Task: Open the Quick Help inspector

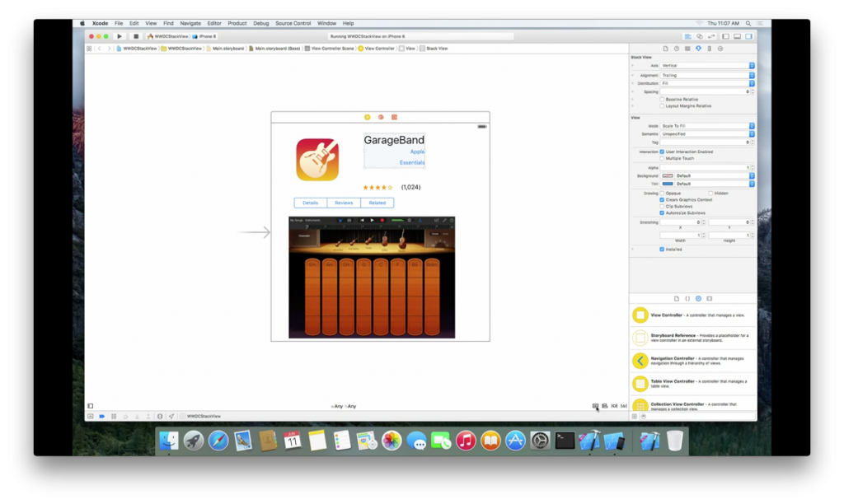Action: click(677, 49)
